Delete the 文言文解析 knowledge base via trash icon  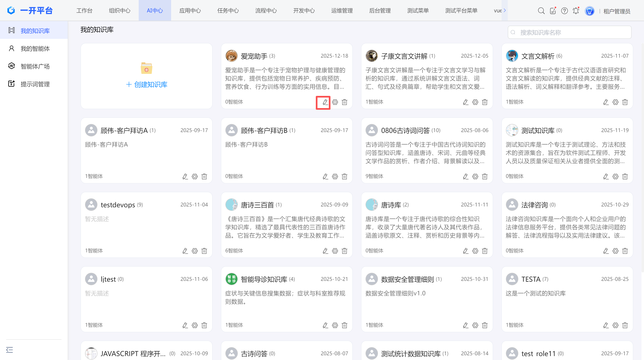[x=625, y=102]
